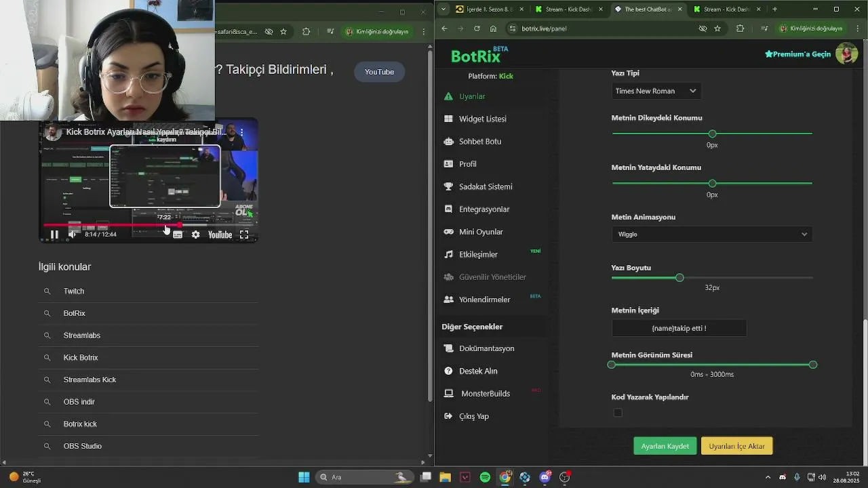Open Widget Listesi in BotRix sidebar

pyautogui.click(x=482, y=119)
